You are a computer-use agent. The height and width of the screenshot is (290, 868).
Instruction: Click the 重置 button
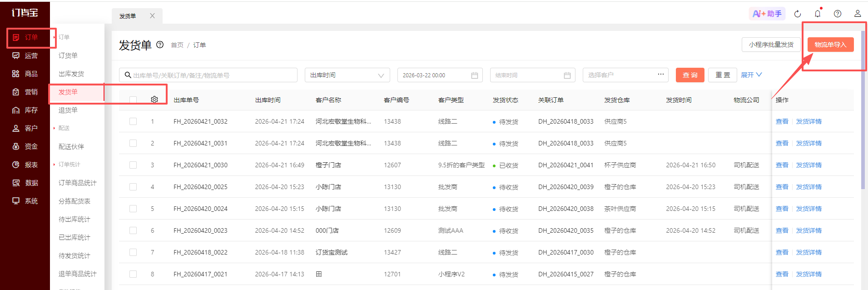coord(723,75)
